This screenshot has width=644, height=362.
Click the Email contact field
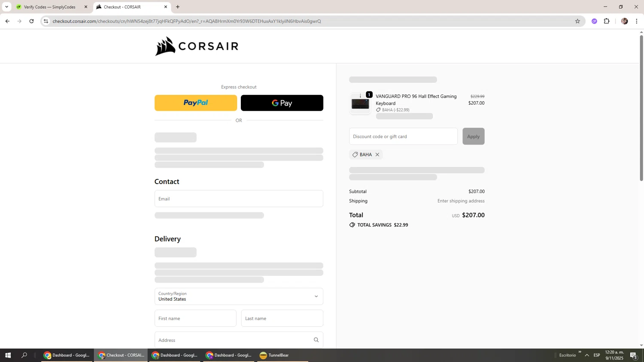tap(239, 199)
